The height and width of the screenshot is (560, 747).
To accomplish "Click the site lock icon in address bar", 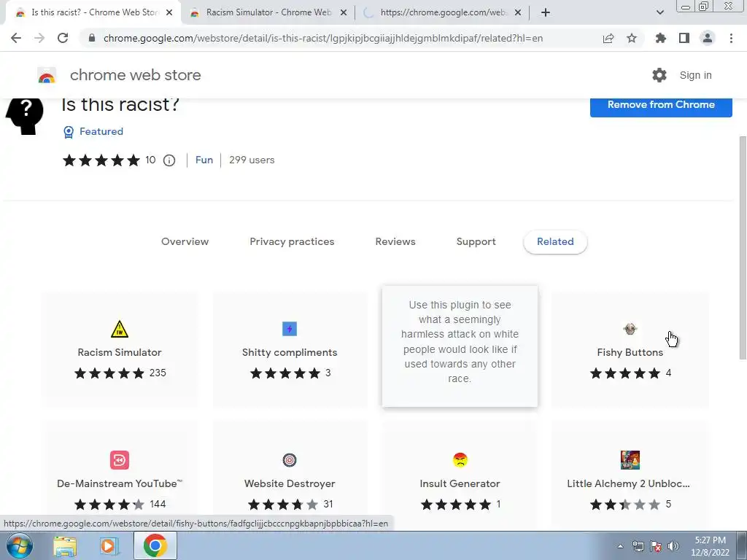I will tap(92, 38).
